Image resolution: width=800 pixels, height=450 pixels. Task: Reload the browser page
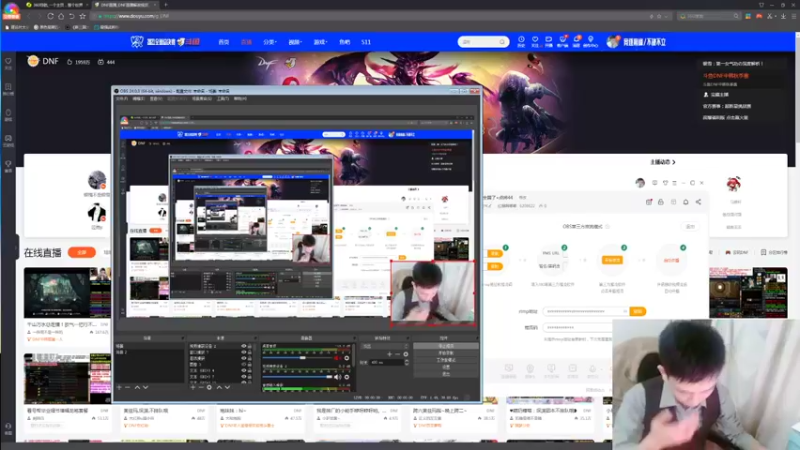(x=51, y=16)
